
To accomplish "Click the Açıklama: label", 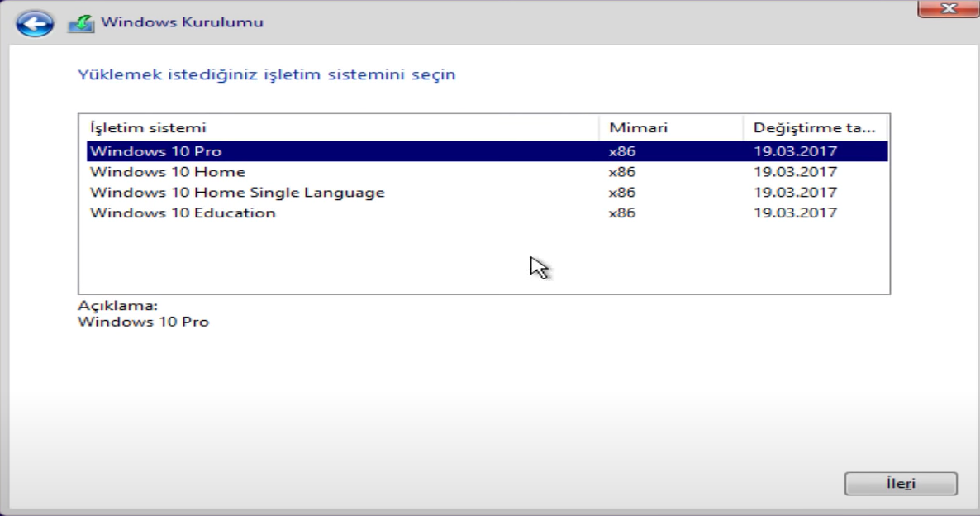I will point(117,306).
